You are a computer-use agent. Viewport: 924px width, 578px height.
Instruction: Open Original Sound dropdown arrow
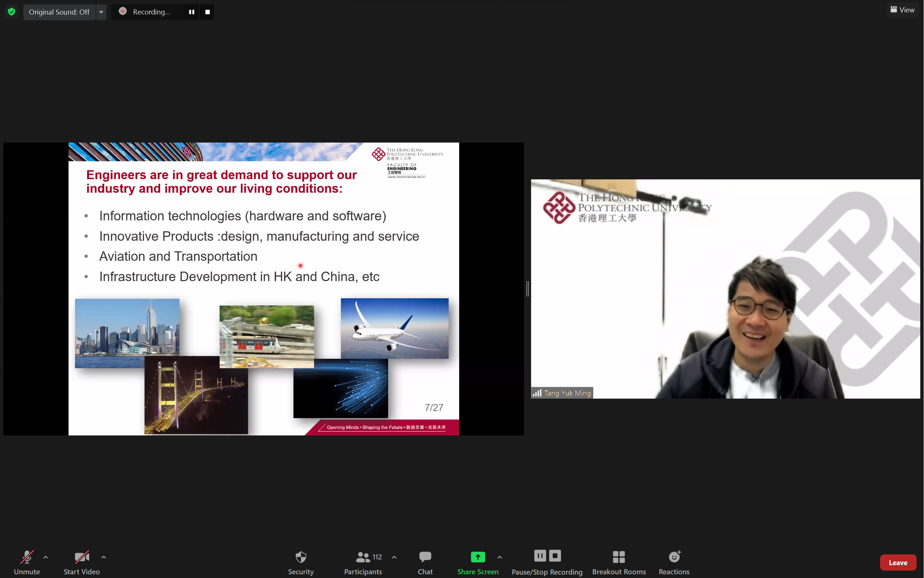[x=101, y=12]
